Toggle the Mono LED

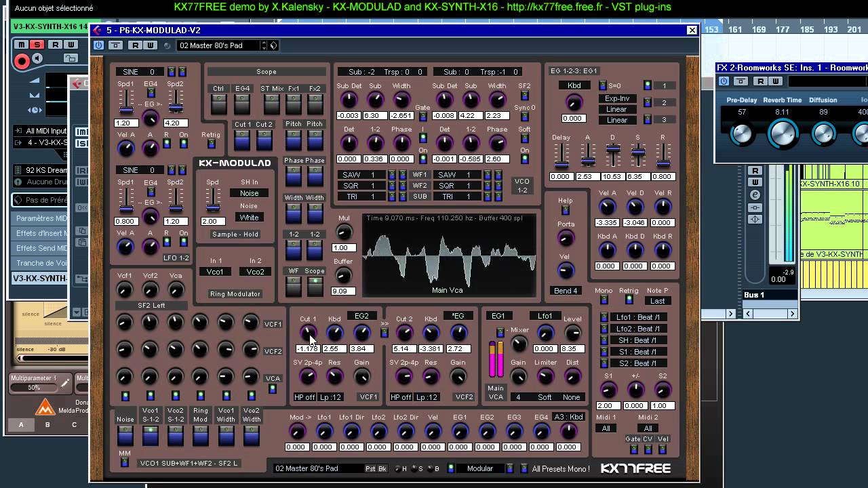[604, 300]
